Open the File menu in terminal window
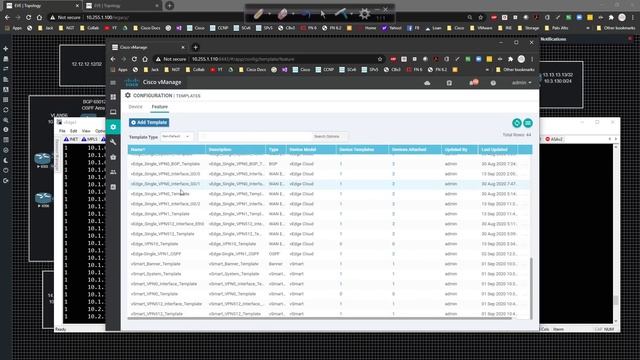This screenshot has width=640, height=360. pos(62,131)
